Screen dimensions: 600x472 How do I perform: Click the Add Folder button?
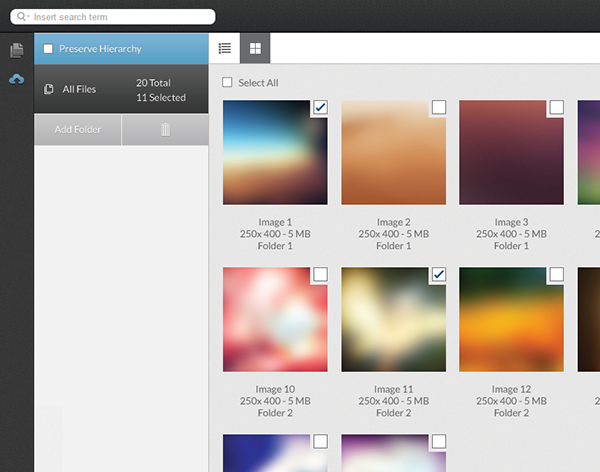pyautogui.click(x=78, y=130)
